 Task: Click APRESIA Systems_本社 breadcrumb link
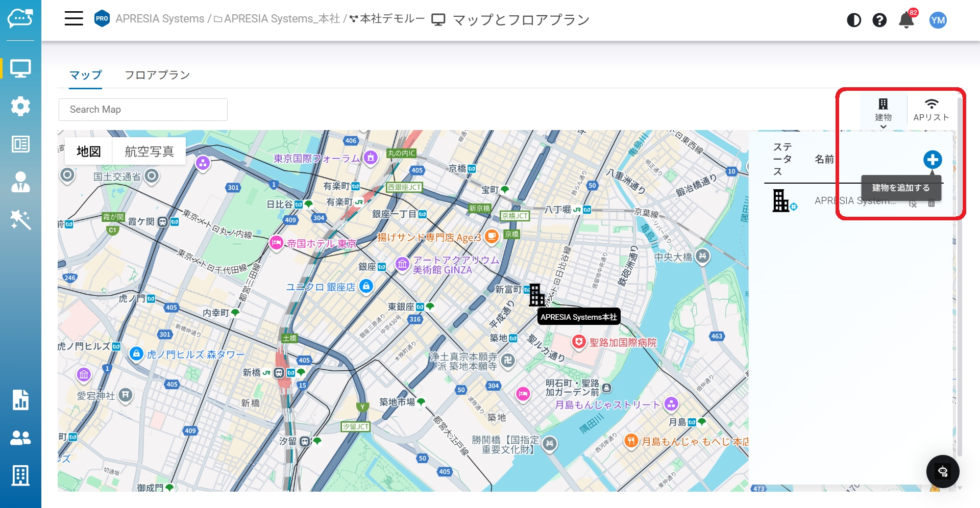click(281, 19)
